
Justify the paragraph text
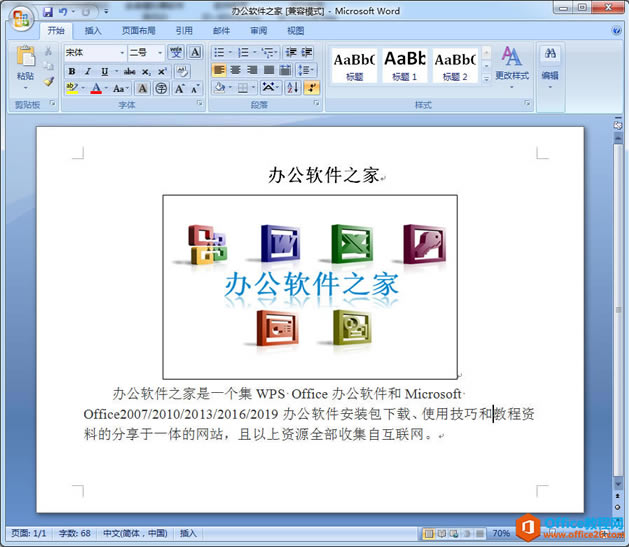point(269,70)
